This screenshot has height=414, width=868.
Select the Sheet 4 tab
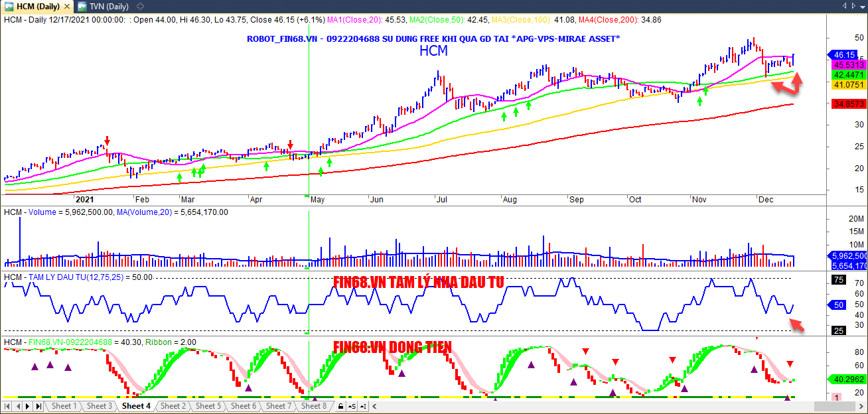tap(136, 406)
